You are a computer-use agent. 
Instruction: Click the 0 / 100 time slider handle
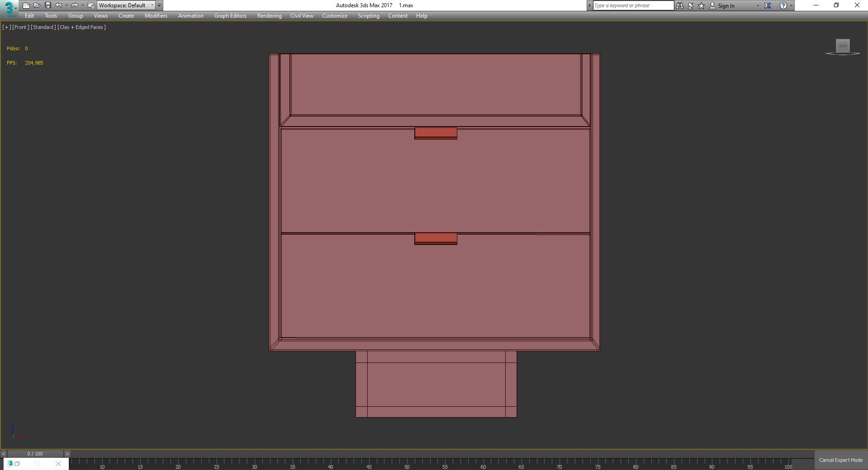[35, 454]
